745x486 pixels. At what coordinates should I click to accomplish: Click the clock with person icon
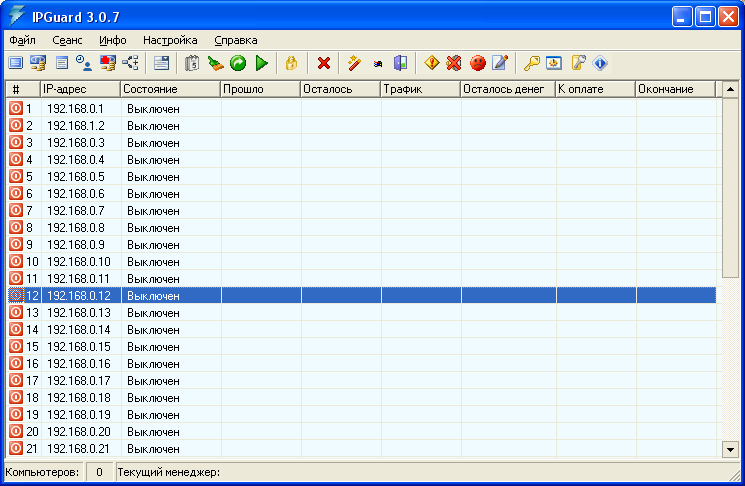point(84,63)
